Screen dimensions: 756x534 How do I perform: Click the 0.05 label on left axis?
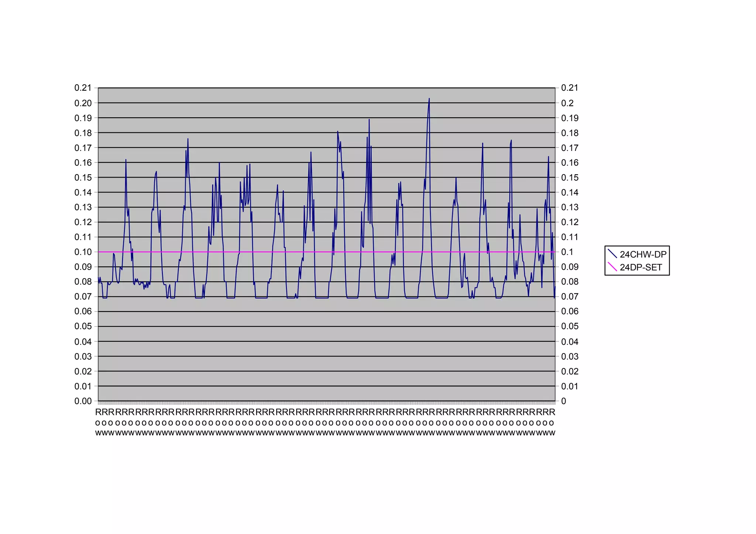[83, 327]
